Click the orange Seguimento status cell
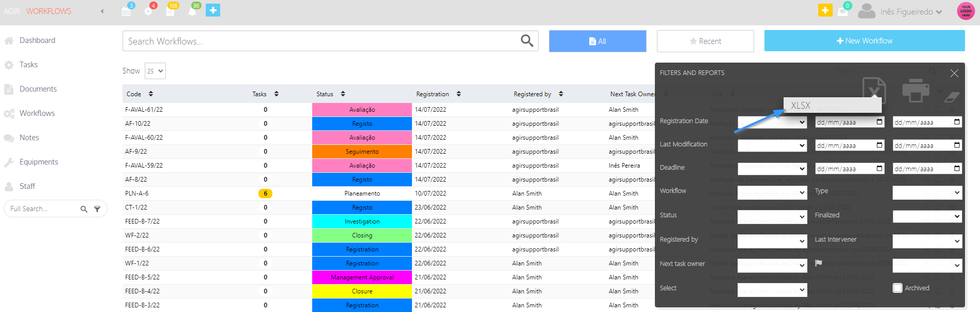The image size is (980, 312). (x=362, y=152)
